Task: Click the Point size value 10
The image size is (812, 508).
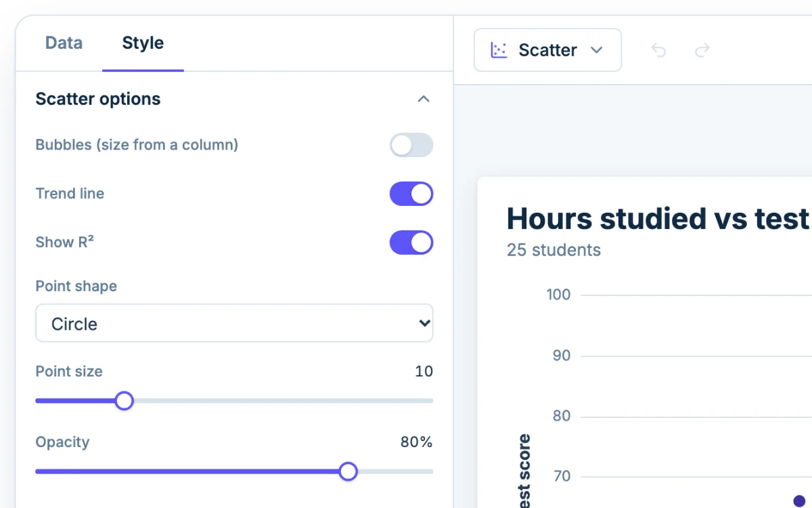Action: [x=424, y=371]
